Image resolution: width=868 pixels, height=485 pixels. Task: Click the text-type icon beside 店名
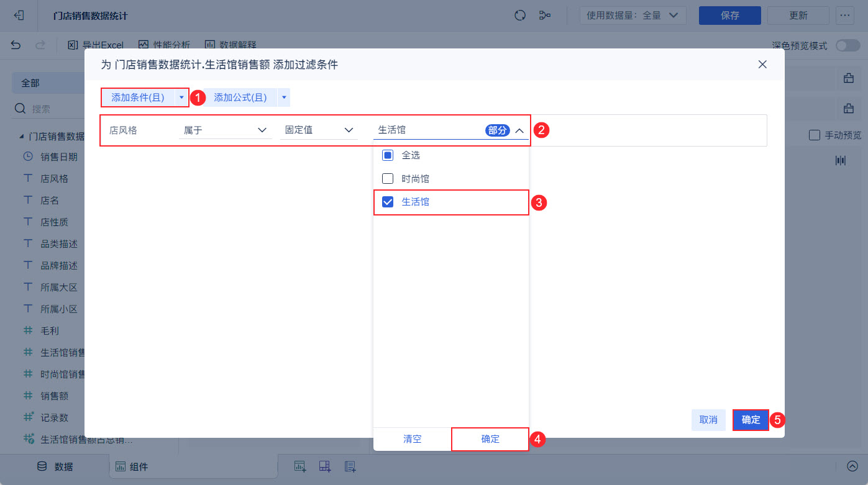pos(28,201)
